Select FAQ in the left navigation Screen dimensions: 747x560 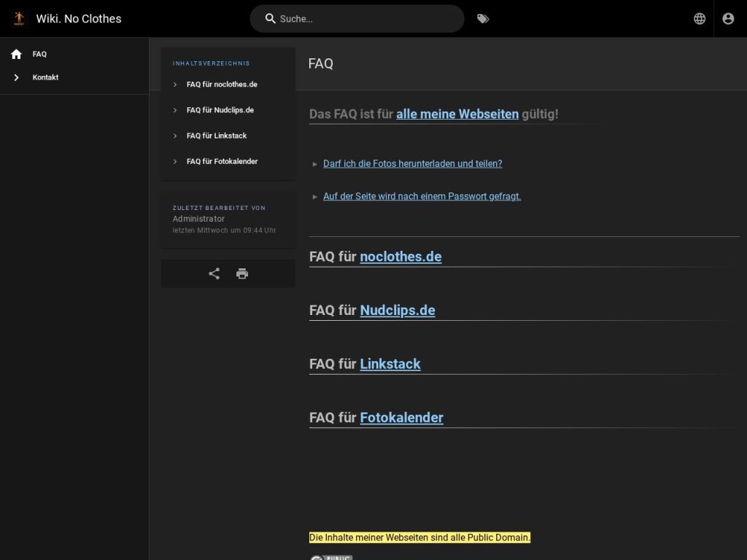(x=39, y=54)
